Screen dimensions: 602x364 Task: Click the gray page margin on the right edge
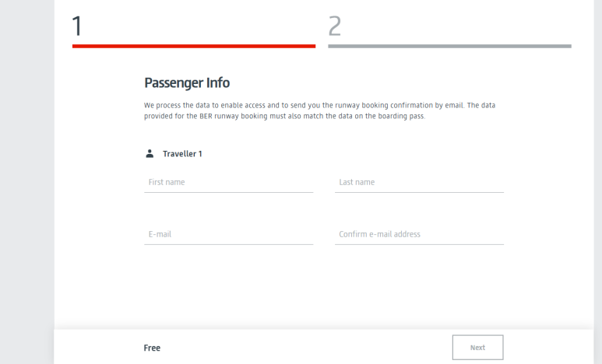tap(598, 182)
